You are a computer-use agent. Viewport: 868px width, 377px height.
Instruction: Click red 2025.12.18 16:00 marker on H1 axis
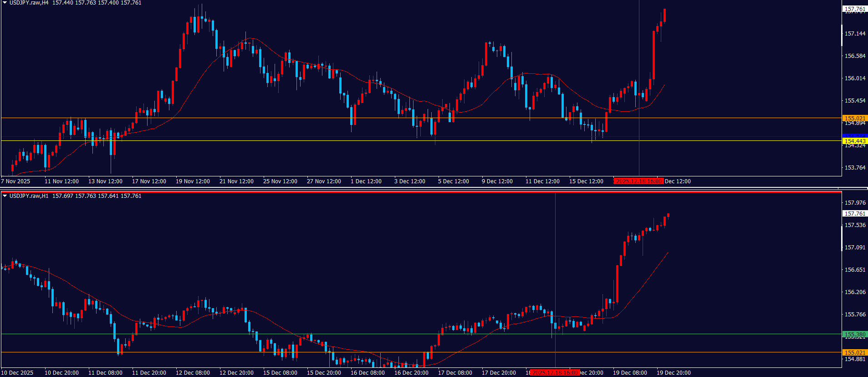click(x=555, y=372)
